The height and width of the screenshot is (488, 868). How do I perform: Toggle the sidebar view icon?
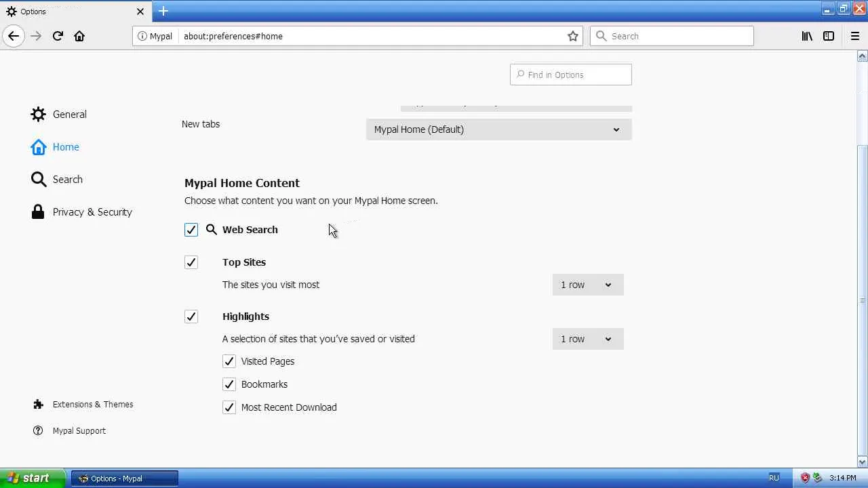click(829, 36)
